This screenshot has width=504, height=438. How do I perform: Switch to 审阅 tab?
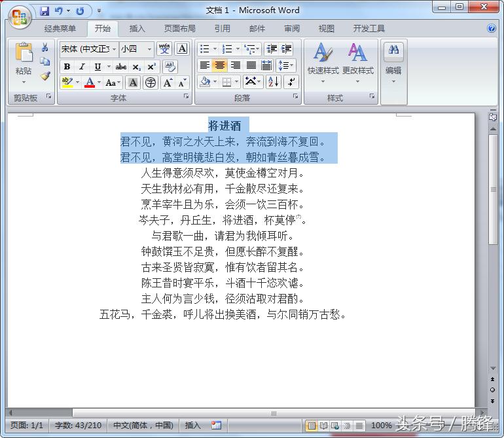tap(292, 29)
